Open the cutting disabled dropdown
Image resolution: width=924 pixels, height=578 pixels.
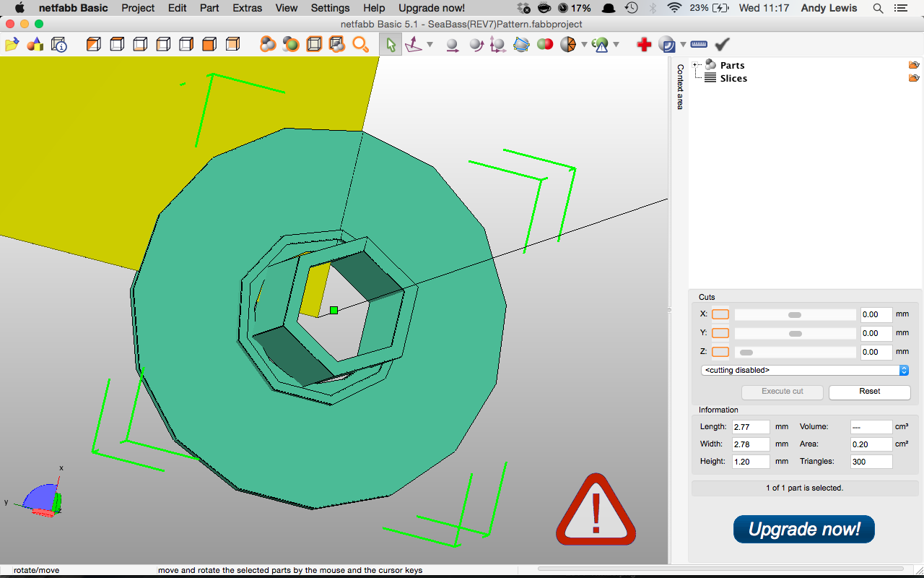pyautogui.click(x=804, y=370)
